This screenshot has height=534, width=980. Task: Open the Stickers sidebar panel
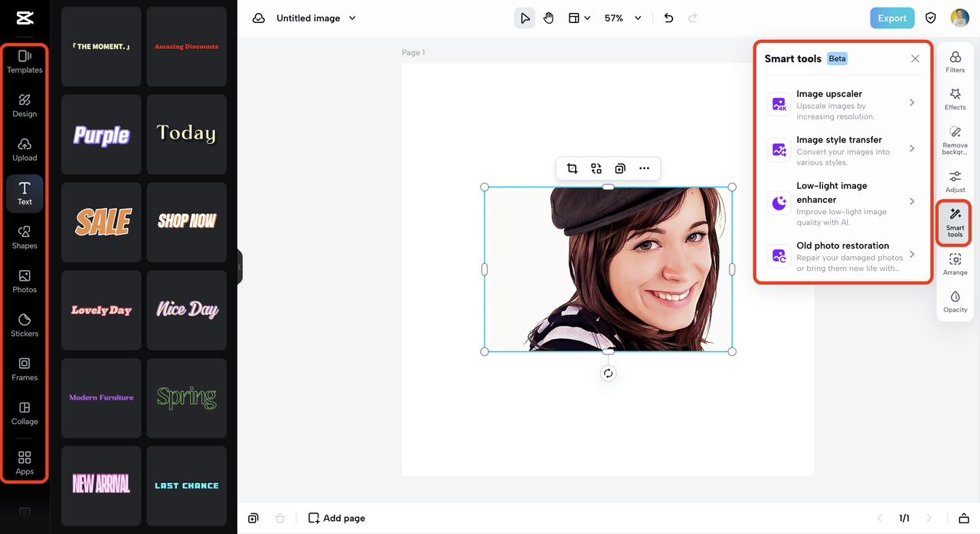pyautogui.click(x=24, y=325)
